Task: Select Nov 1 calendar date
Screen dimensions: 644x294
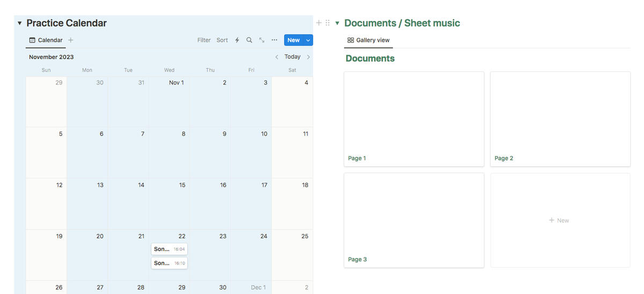Action: 169,101
